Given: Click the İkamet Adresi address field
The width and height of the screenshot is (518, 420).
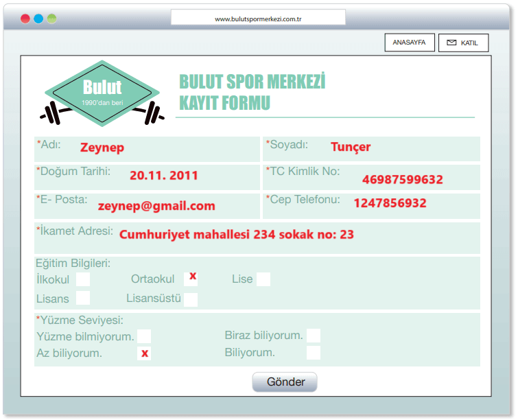Looking at the screenshot, I should click(257, 237).
